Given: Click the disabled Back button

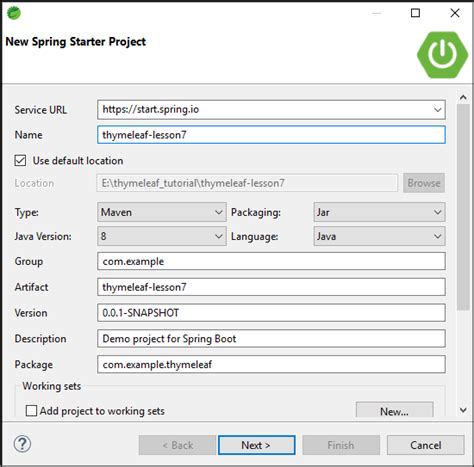Looking at the screenshot, I should click(177, 445).
